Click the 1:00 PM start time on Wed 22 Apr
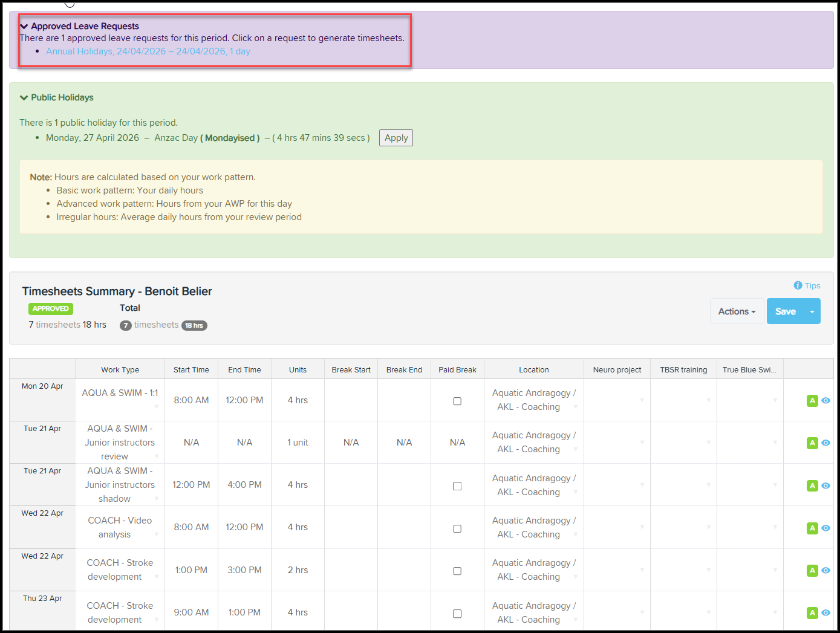Viewport: 840px width, 633px height. click(x=191, y=570)
